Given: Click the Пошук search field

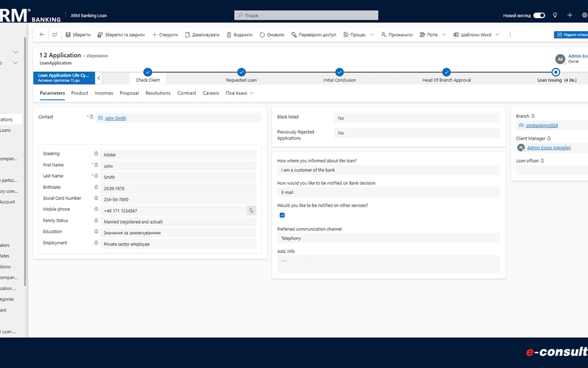Looking at the screenshot, I should click(306, 15).
